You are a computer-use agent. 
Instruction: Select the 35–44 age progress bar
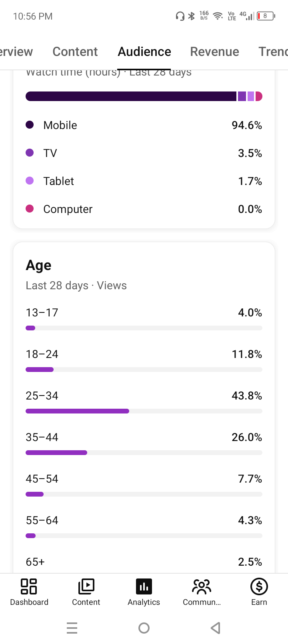tap(144, 453)
